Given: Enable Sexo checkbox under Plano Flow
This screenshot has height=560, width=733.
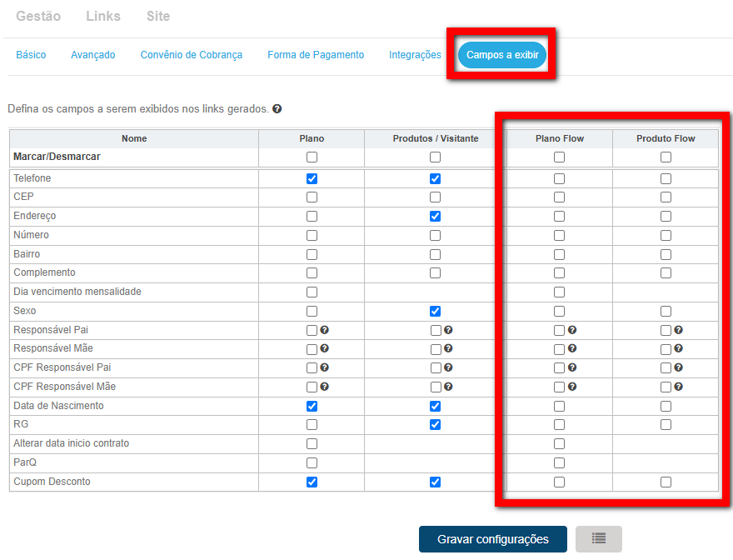Looking at the screenshot, I should coord(559,311).
